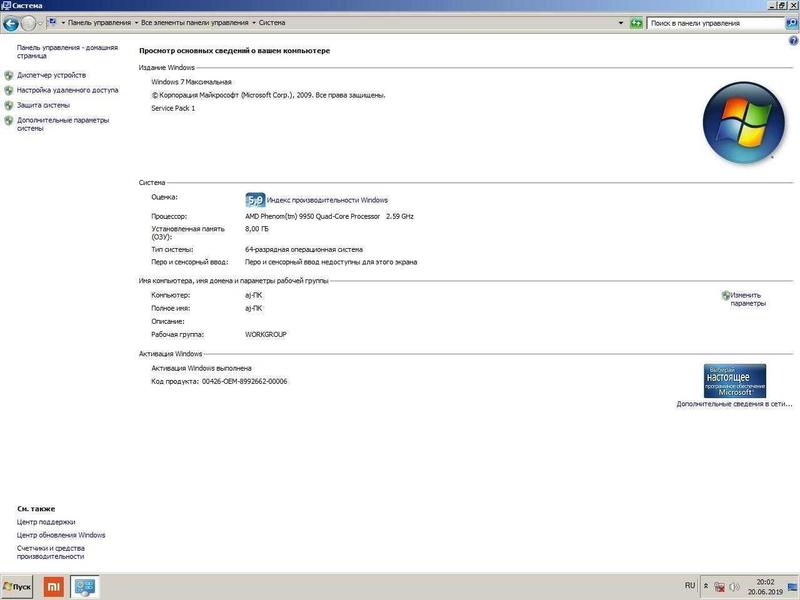Open Настройка удаленного доступа link

click(67, 90)
